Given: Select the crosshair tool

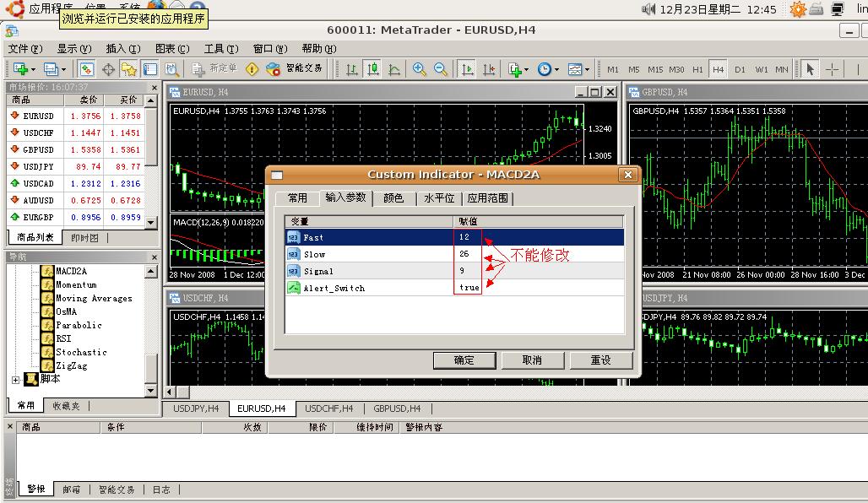Looking at the screenshot, I should click(x=832, y=69).
